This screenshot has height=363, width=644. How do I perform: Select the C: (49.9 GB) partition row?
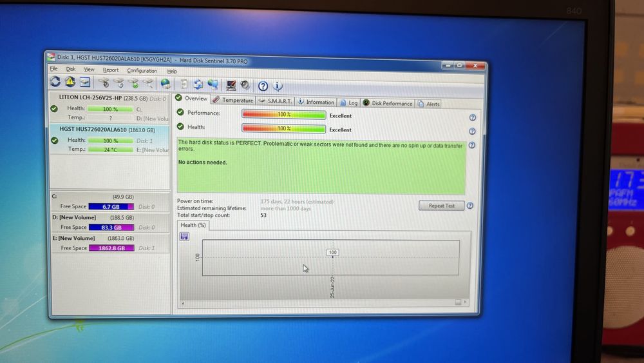click(110, 202)
